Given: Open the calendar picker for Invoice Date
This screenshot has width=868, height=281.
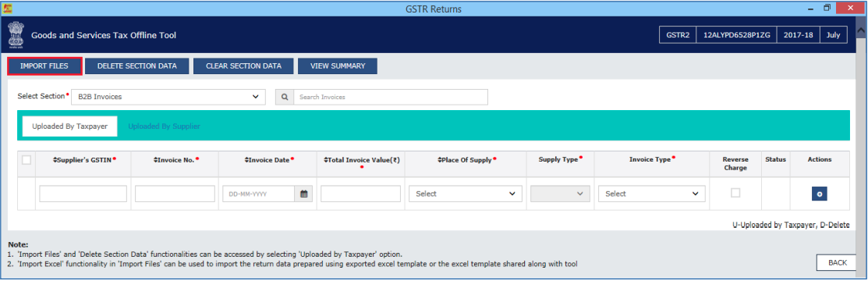Looking at the screenshot, I should click(303, 194).
